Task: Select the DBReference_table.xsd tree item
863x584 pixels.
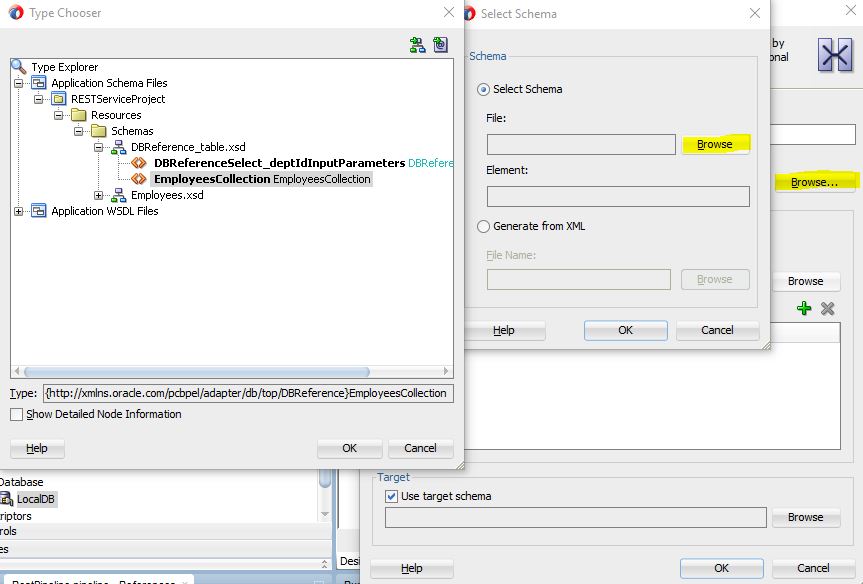Action: [188, 147]
